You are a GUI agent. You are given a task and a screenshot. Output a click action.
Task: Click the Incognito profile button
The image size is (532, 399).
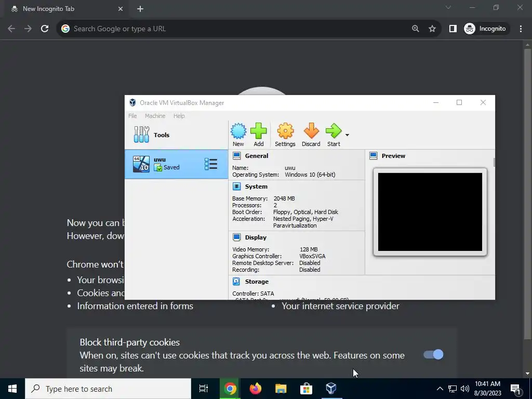pyautogui.click(x=485, y=29)
